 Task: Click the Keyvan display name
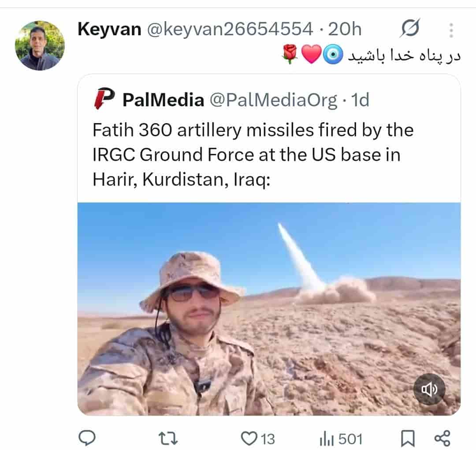coord(109,30)
